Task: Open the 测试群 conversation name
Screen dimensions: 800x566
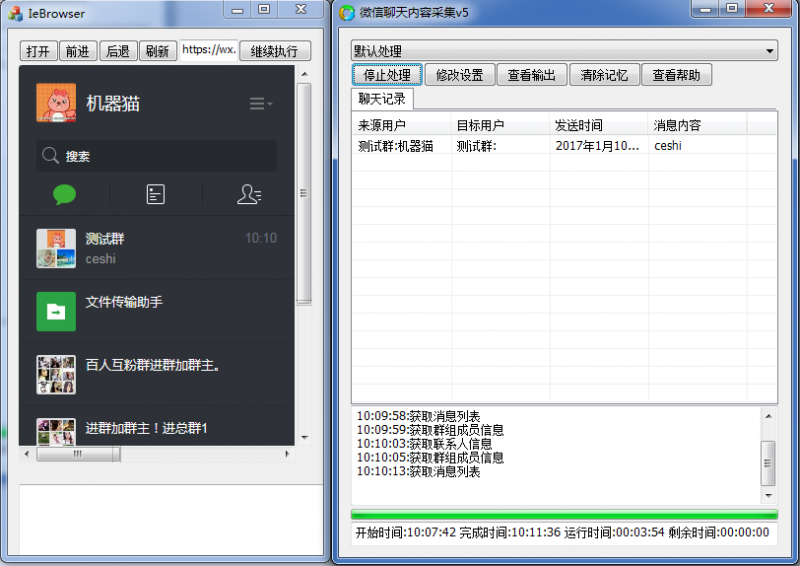Action: (105, 238)
